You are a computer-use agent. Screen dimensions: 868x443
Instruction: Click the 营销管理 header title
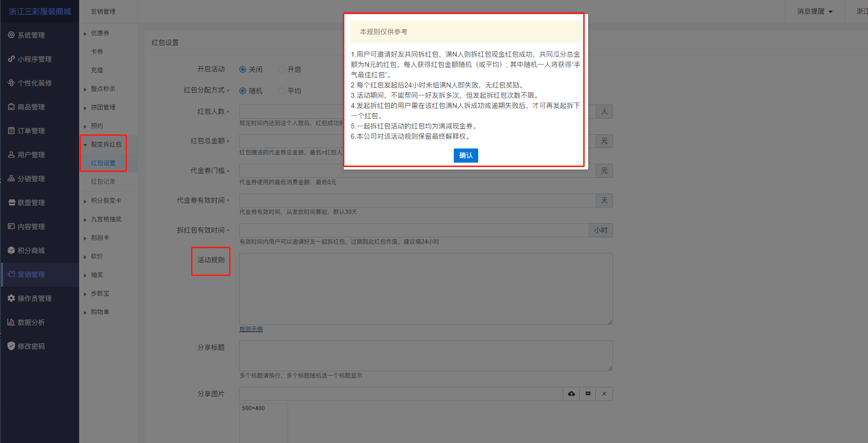coord(103,12)
